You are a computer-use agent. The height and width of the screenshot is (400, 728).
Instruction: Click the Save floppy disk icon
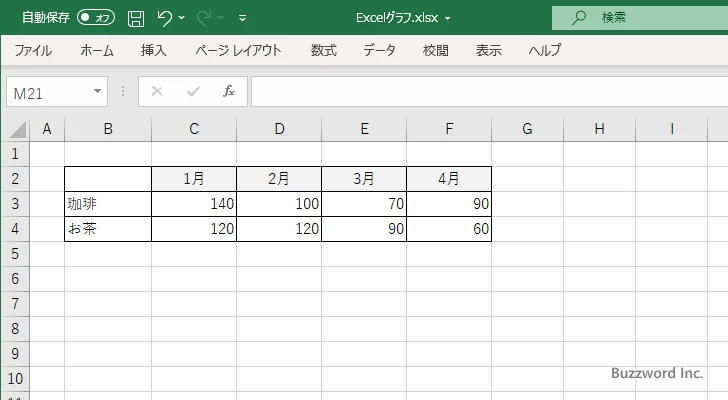136,17
